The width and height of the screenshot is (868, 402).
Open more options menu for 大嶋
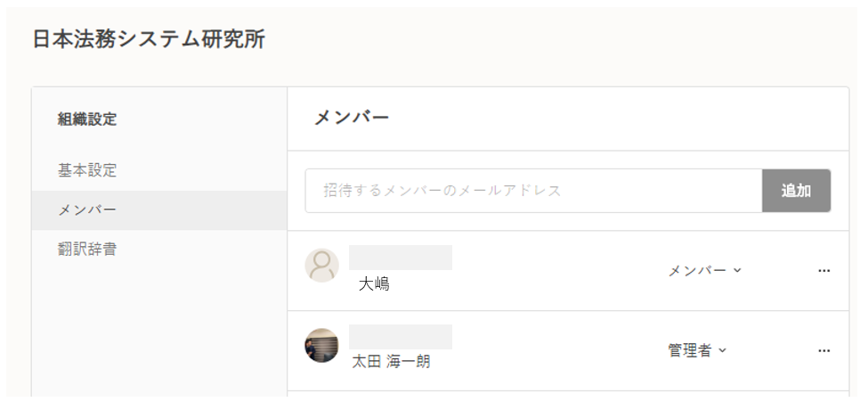click(823, 271)
